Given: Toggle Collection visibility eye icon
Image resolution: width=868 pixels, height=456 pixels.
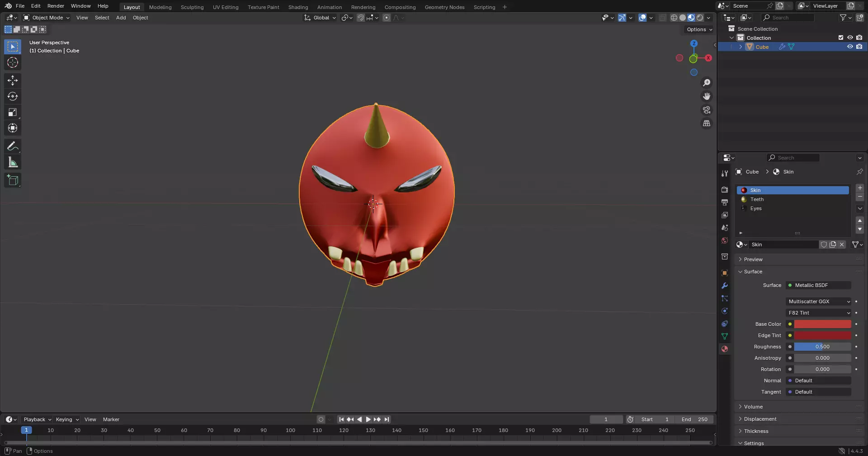Looking at the screenshot, I should click(x=850, y=38).
